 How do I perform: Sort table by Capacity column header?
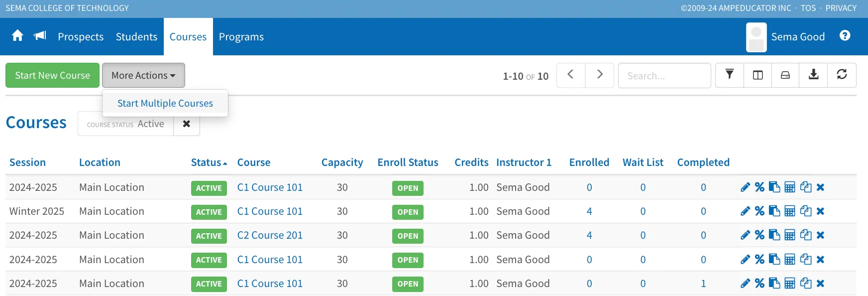[342, 162]
